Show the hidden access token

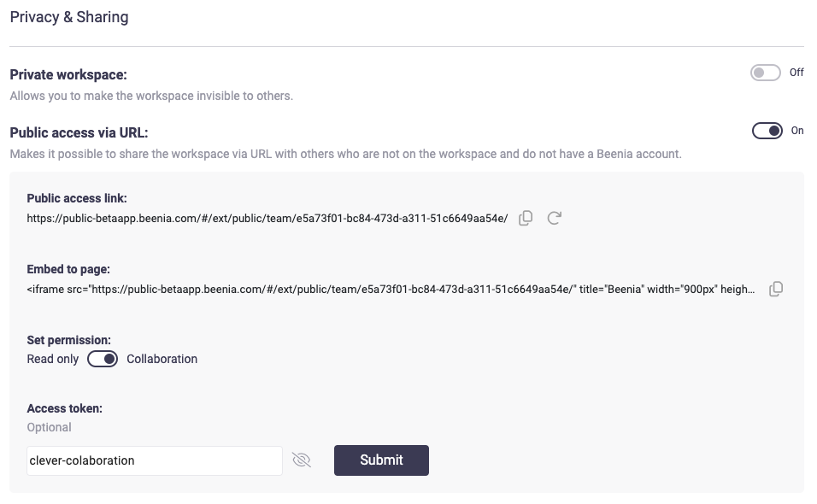301,460
